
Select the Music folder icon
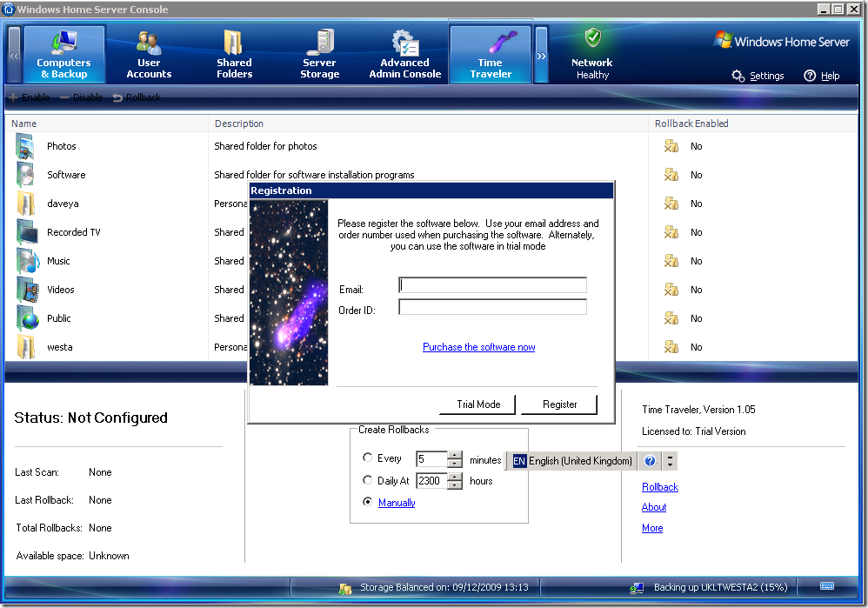tap(27, 261)
